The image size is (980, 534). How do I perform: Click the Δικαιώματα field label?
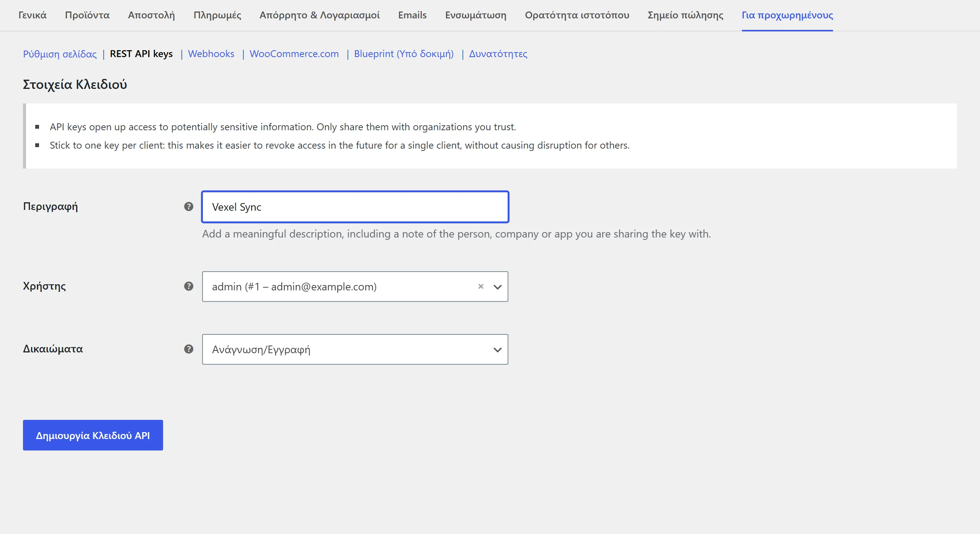point(53,349)
